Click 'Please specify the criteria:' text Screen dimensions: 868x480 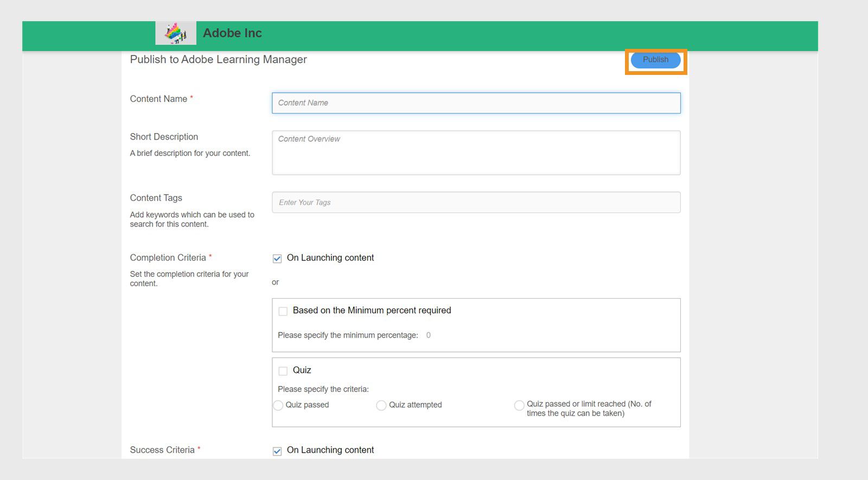pyautogui.click(x=323, y=389)
